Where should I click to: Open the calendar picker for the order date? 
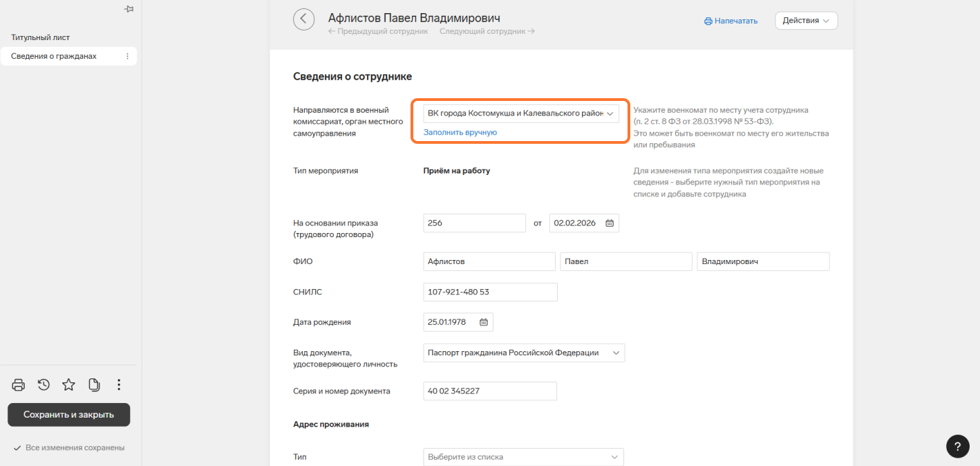point(610,223)
